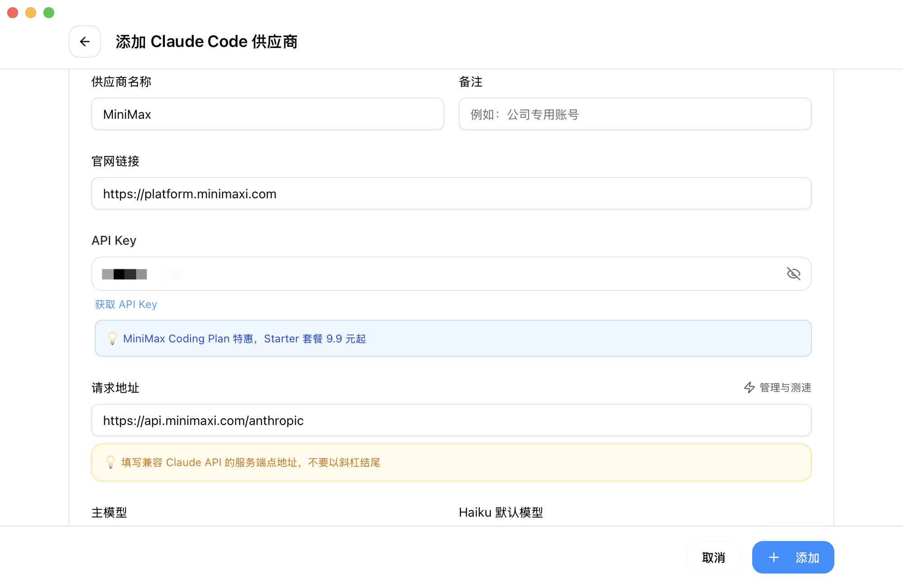The image size is (903, 588).
Task: Open the MiniMax Coding Plan promotion text
Action: pos(244,339)
